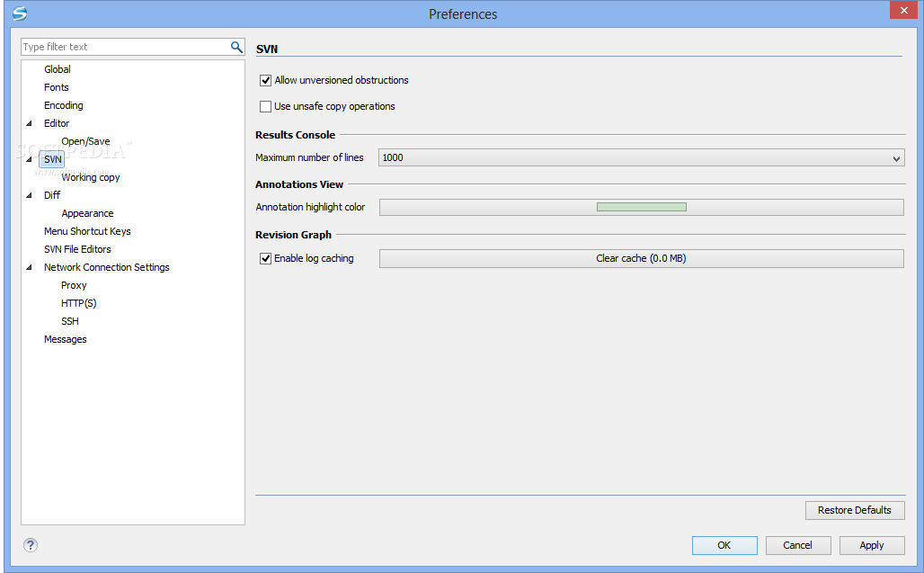Select Global in the preferences tree
Screen dimensions: 924x573
pos(58,69)
